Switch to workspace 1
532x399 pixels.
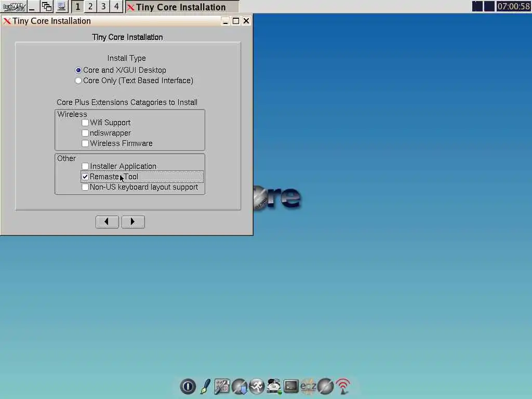coord(78,6)
